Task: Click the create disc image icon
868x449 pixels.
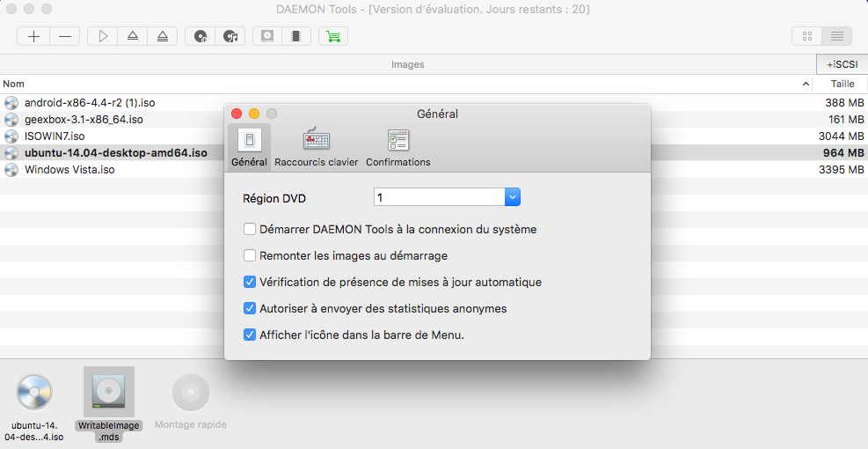Action: pyautogui.click(x=201, y=37)
